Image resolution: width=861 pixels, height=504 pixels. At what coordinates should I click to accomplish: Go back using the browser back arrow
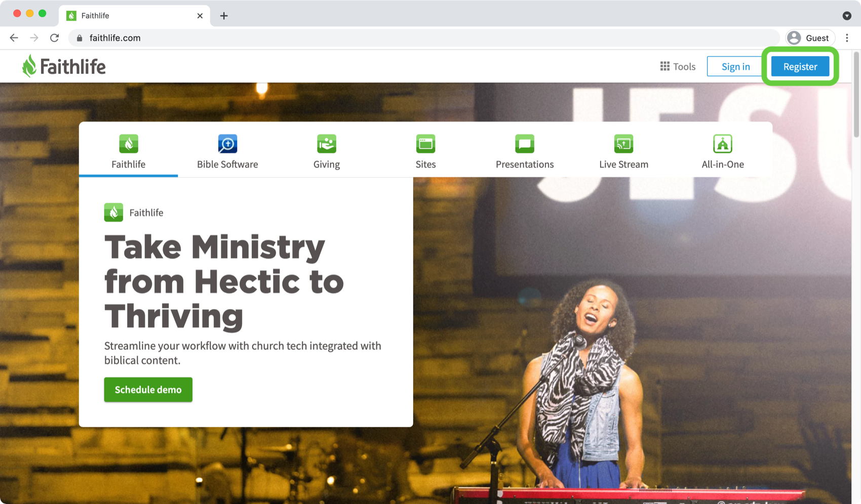[14, 38]
